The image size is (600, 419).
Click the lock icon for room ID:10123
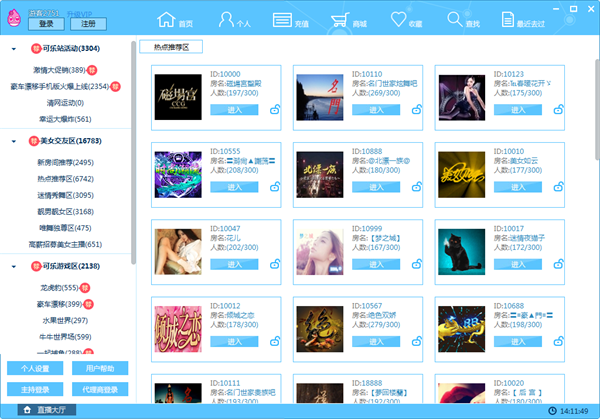pyautogui.click(x=559, y=110)
